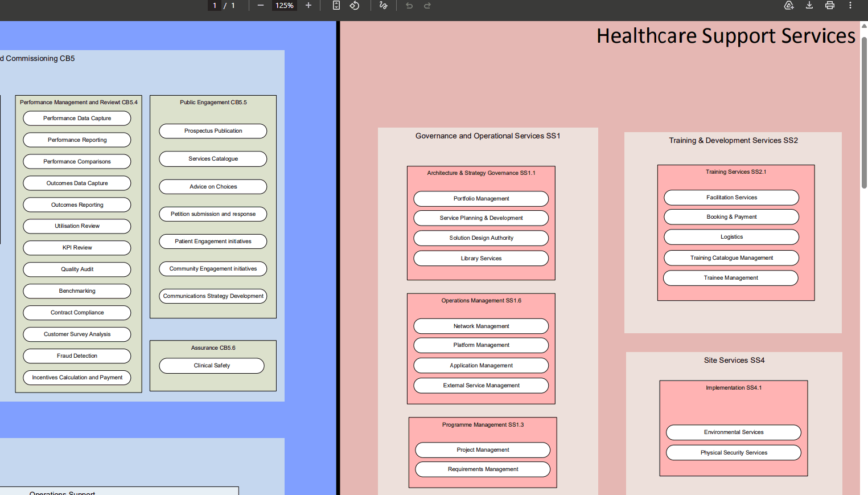
Task: Click the undo annotation arrow
Action: pos(409,5)
